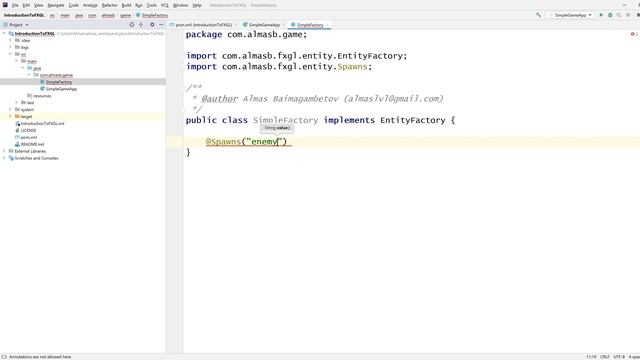
Task: Click the expand-all icon in Project panel header
Action: pyautogui.click(x=141, y=25)
